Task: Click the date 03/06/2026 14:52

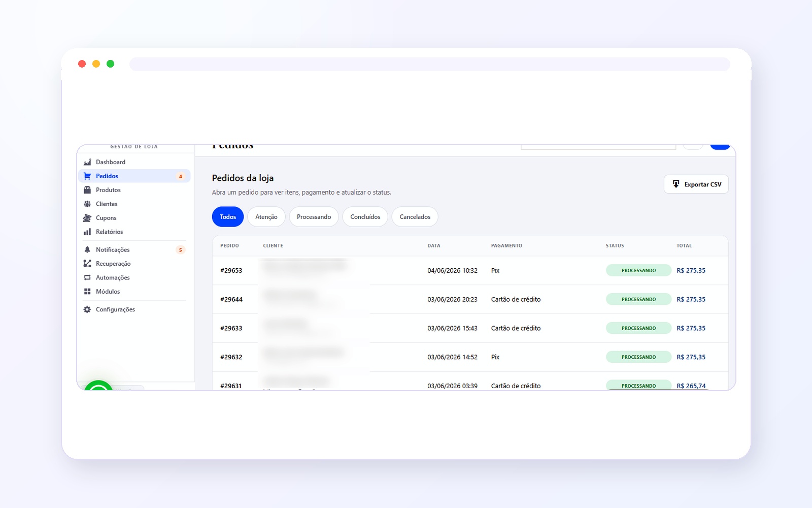Action: tap(452, 357)
